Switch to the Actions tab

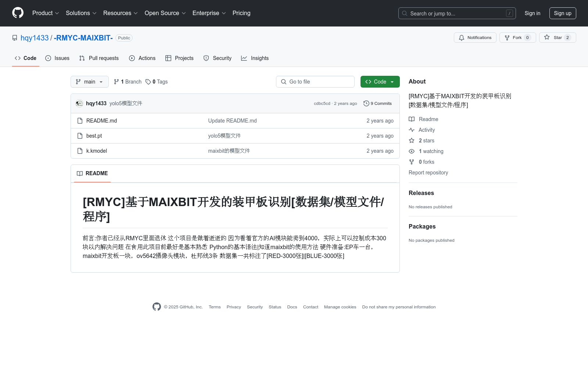142,58
